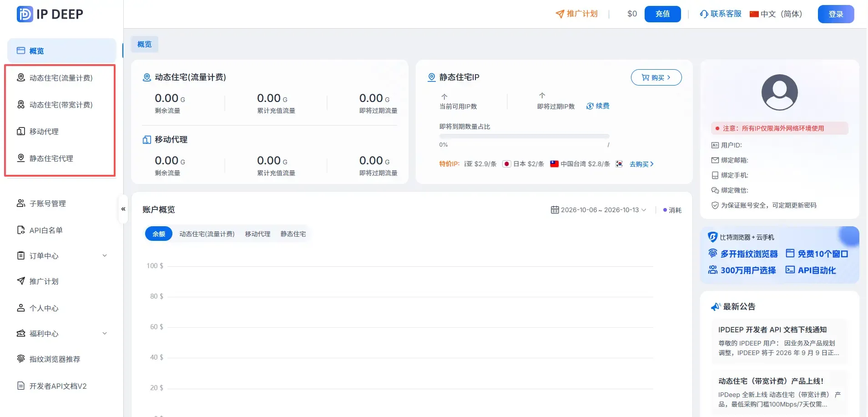Click the 静态住宅代理 sidebar pin icon

click(21, 158)
